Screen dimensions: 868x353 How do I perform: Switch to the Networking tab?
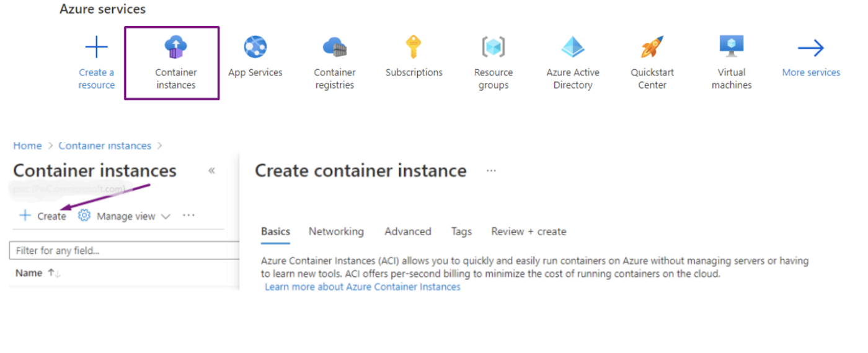(x=336, y=231)
